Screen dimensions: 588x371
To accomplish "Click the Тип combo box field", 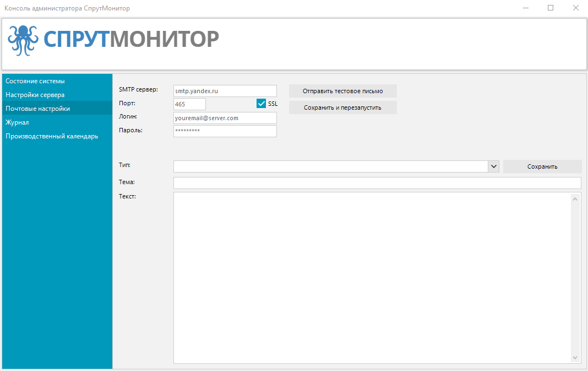I will [330, 166].
